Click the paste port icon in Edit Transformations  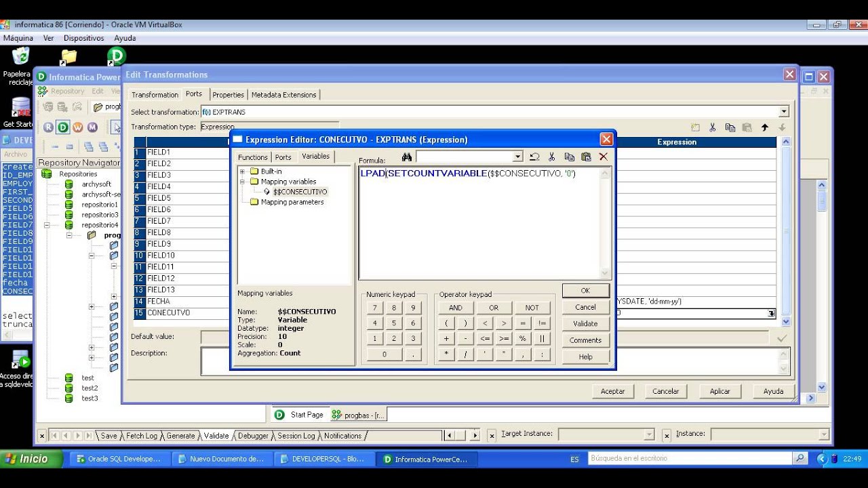(x=747, y=127)
